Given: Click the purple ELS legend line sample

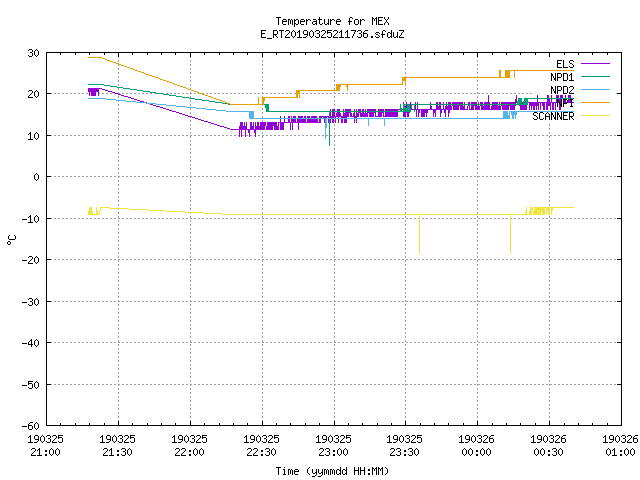Looking at the screenshot, I should pos(595,64).
